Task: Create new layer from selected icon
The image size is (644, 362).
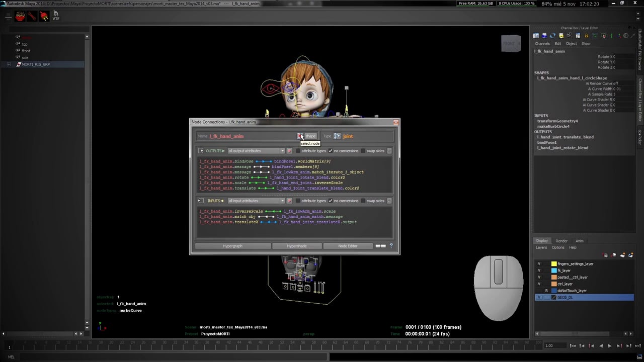Action: (x=630, y=255)
